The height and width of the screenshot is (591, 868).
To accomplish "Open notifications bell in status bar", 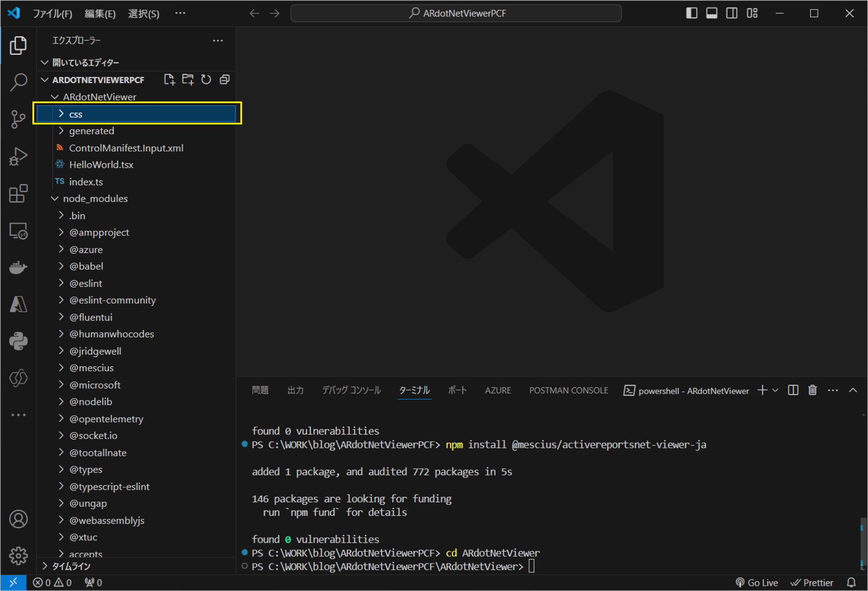I will [851, 582].
